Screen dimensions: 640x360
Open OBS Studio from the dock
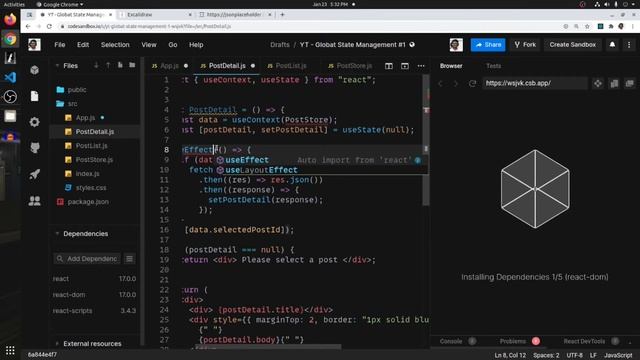pyautogui.click(x=10, y=96)
